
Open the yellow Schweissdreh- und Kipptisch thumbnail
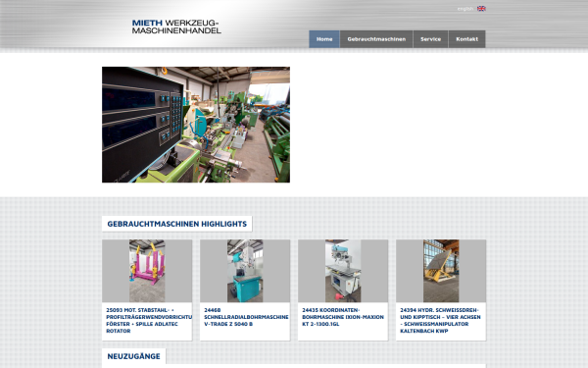pos(441,271)
